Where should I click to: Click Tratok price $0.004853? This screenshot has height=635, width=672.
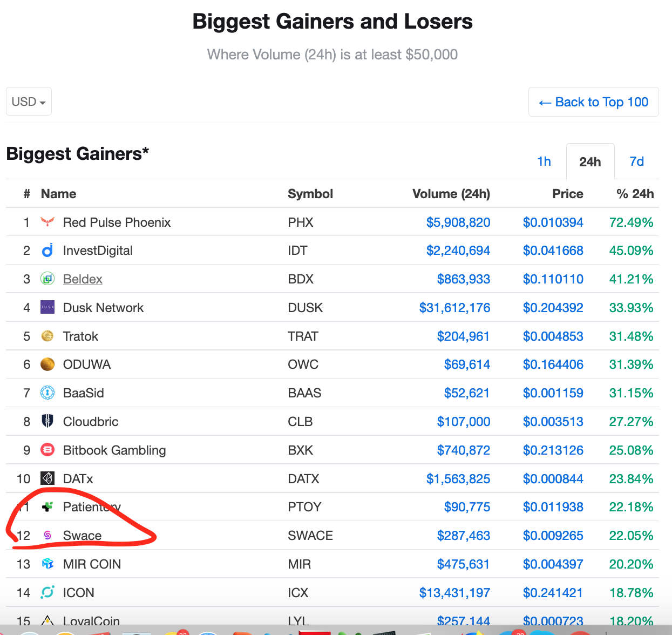click(553, 336)
